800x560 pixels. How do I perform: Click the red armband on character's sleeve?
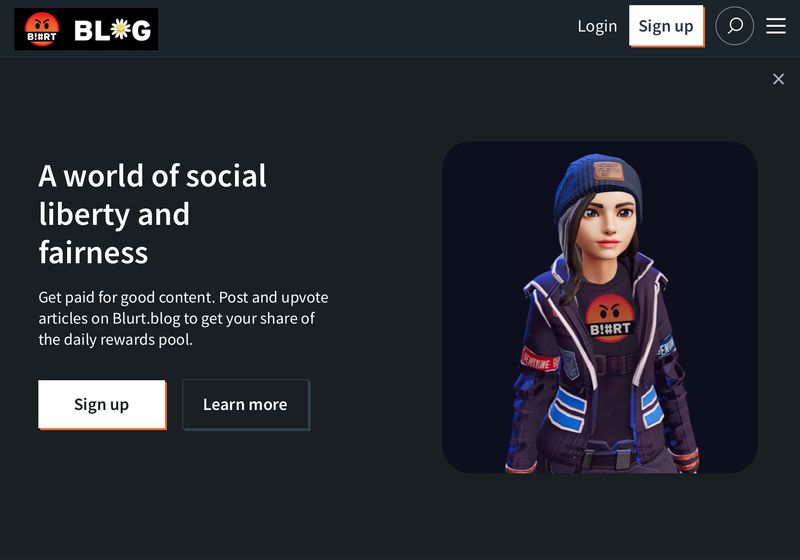click(x=538, y=360)
